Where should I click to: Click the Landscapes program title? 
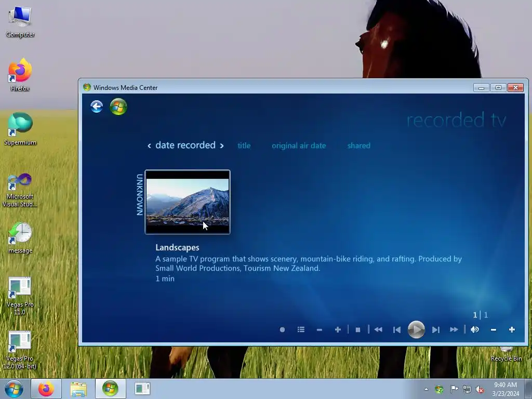(x=177, y=247)
